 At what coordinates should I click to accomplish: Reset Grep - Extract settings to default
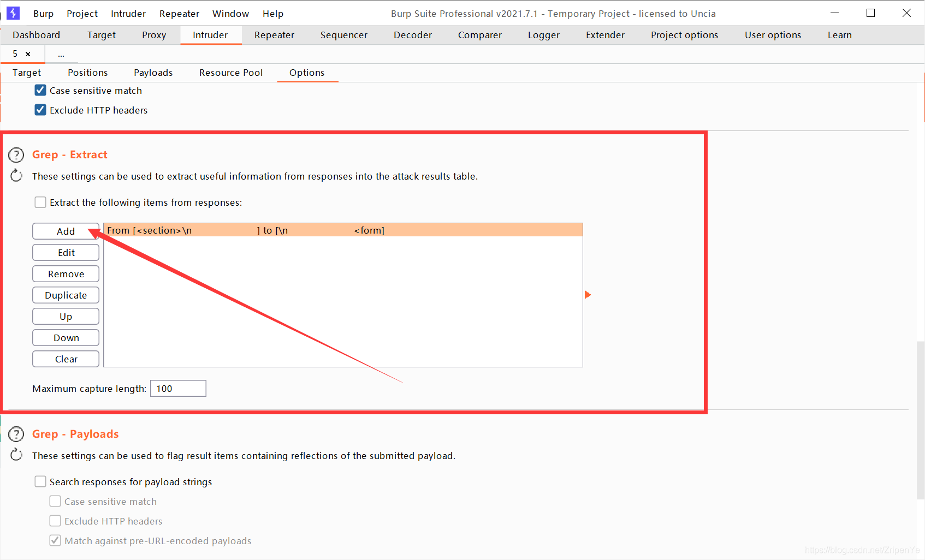pos(16,176)
